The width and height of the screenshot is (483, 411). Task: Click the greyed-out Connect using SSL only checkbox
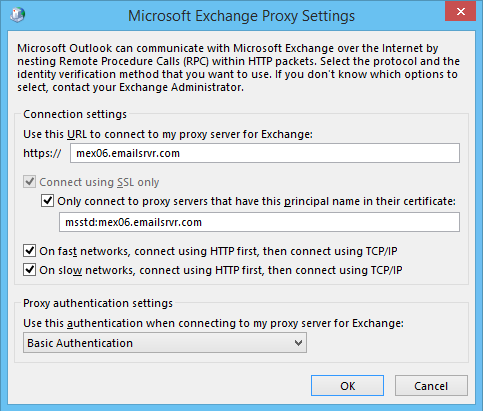[29, 182]
